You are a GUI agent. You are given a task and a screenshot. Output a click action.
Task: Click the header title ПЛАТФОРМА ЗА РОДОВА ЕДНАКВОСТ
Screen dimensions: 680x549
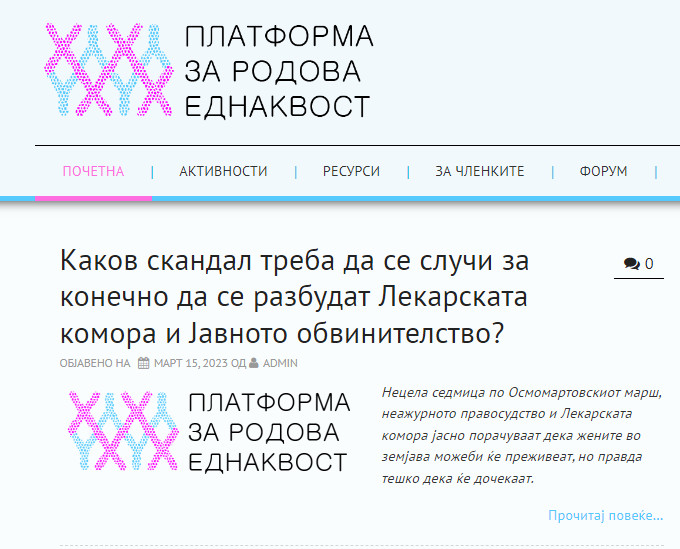coord(279,71)
